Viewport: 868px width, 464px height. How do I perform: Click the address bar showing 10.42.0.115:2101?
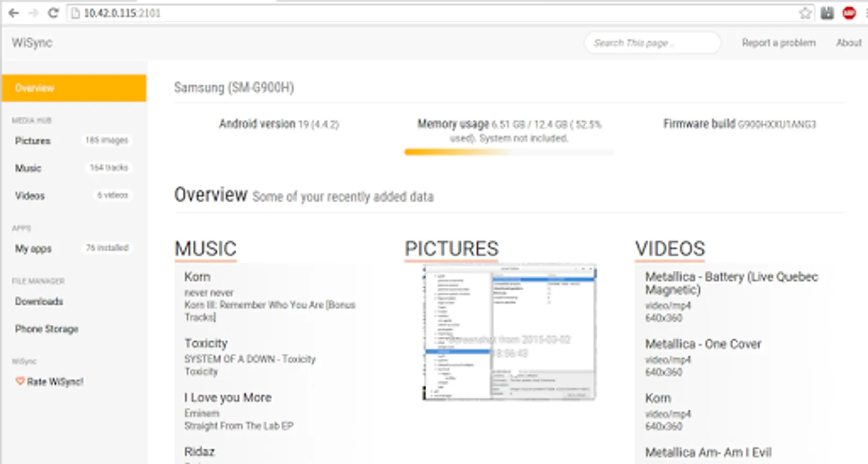[441, 13]
